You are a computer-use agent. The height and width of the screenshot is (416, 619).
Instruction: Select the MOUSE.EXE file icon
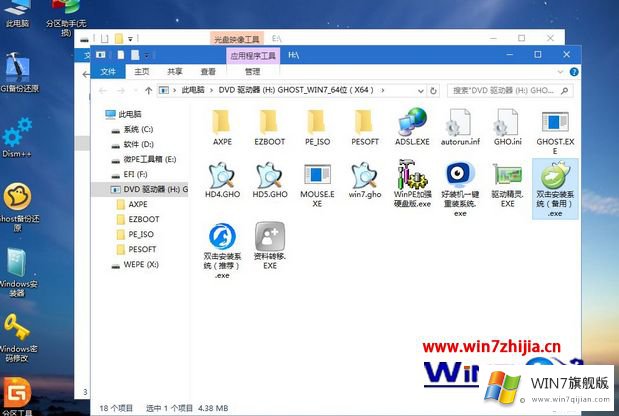(317, 175)
